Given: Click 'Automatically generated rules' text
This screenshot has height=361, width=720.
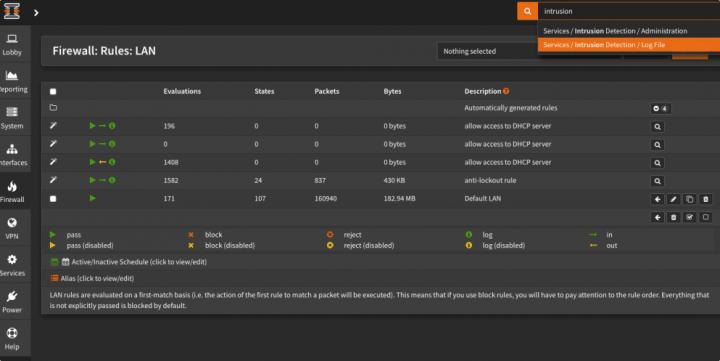Looking at the screenshot, I should coord(511,108).
